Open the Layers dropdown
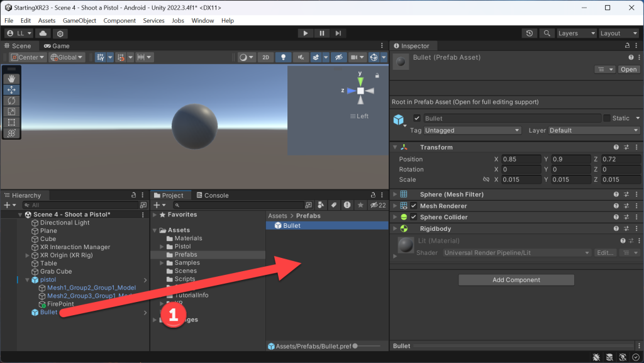The image size is (644, 363). click(576, 33)
